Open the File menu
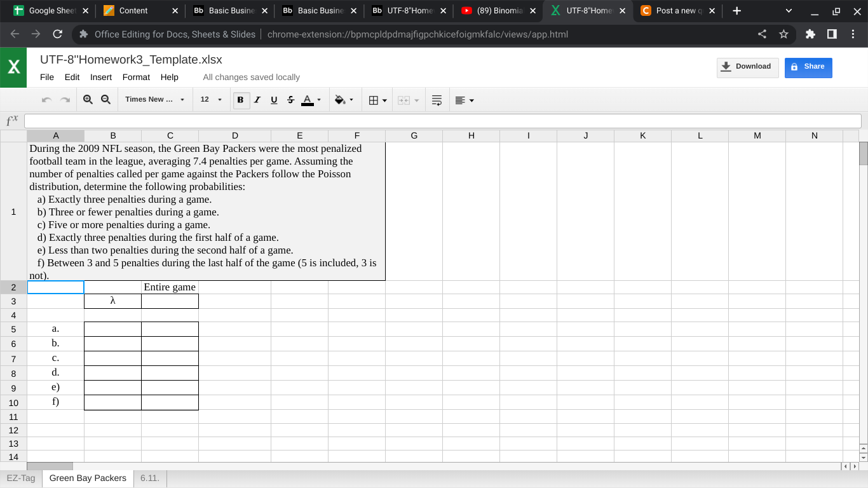Screen dimensions: 868x488 tap(47, 77)
